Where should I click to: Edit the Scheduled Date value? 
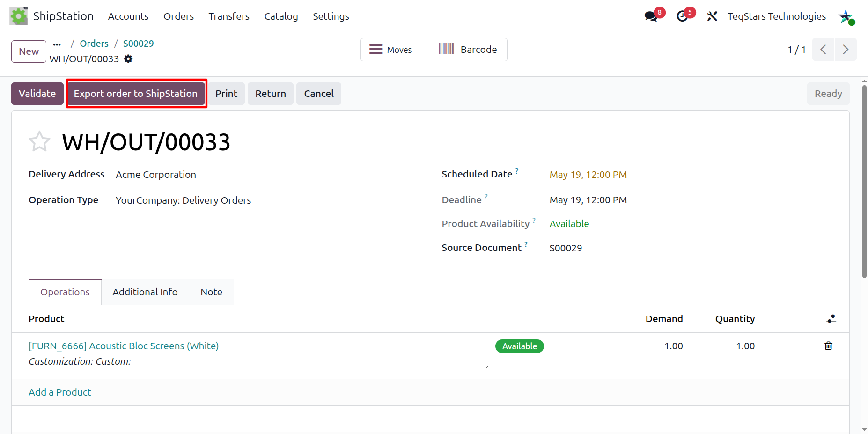[588, 175]
